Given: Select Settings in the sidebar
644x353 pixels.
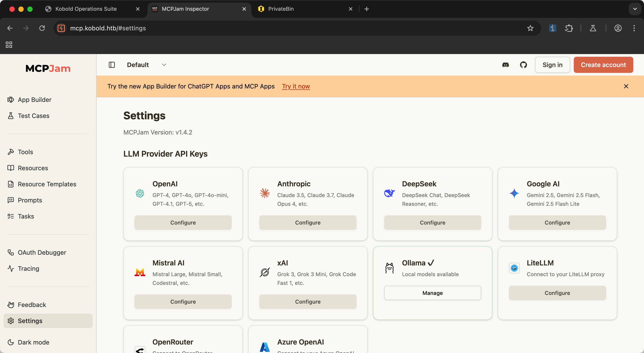Looking at the screenshot, I should [x=48, y=321].
